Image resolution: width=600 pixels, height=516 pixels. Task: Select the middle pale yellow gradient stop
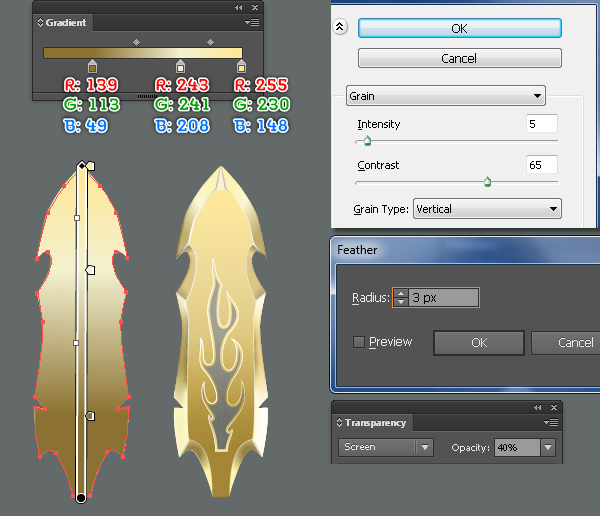[x=180, y=67]
